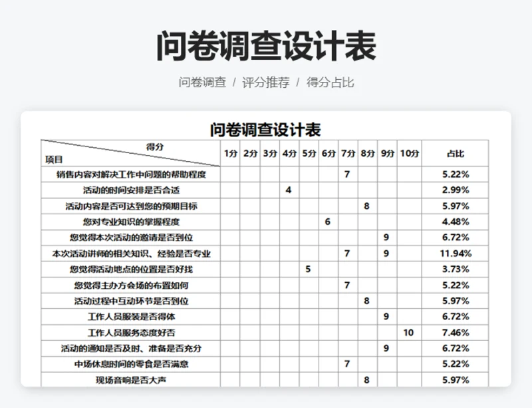Click row 您觉得主办方会场的布置如何
Screen dimensions: 532x408
pyautogui.click(x=265, y=285)
